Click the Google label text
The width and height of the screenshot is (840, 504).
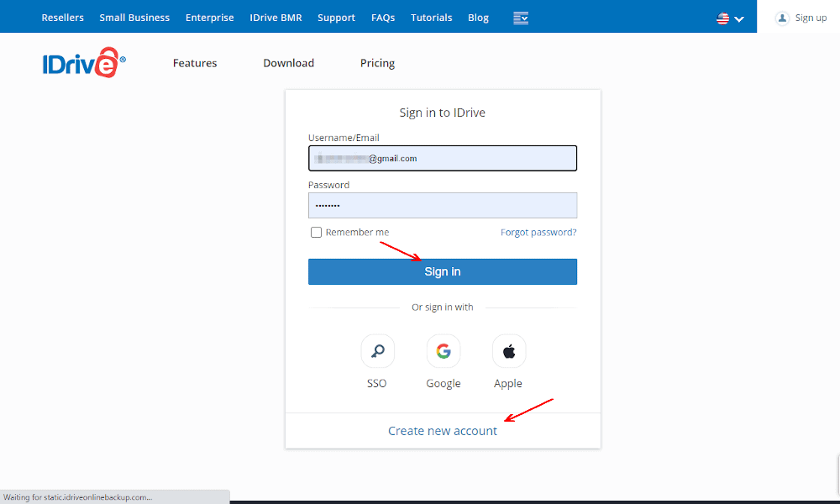tap(443, 384)
